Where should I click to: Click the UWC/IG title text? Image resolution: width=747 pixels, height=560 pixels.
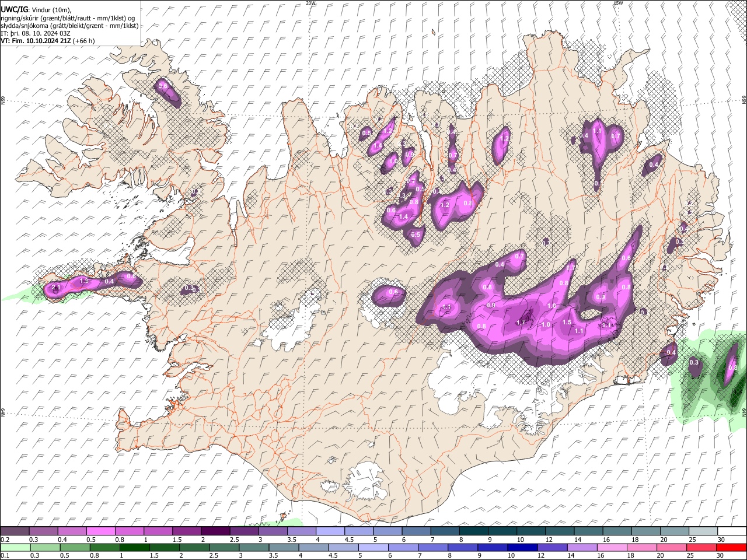(14, 9)
